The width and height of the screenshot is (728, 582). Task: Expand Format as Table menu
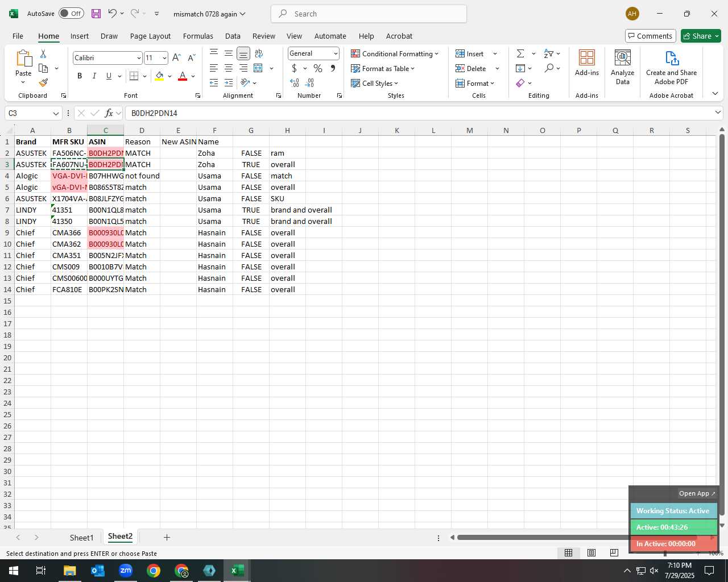(x=383, y=68)
